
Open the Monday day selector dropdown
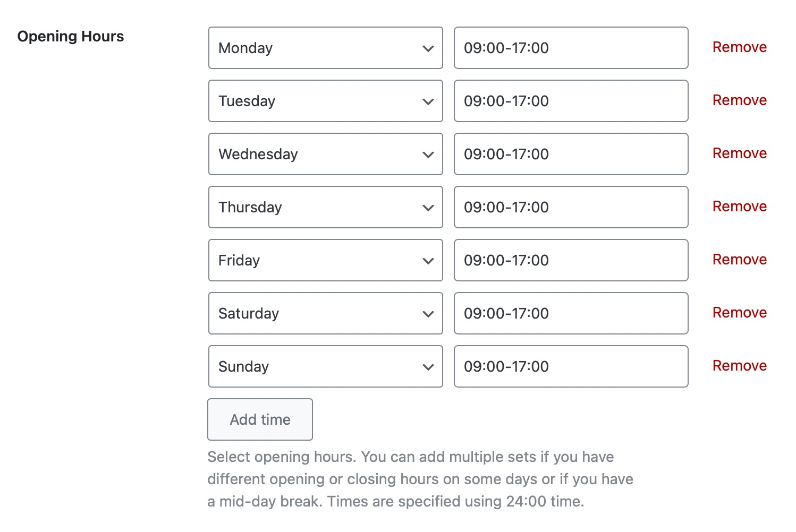click(x=325, y=48)
